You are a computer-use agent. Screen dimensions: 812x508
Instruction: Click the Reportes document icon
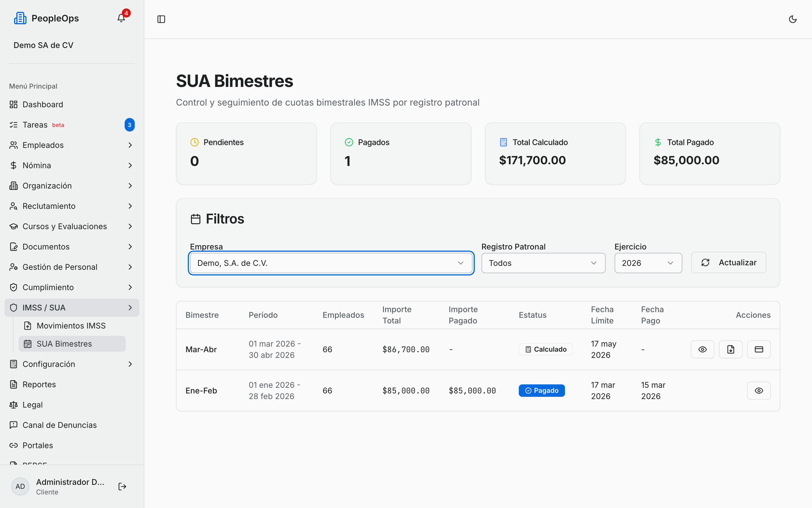click(x=14, y=384)
